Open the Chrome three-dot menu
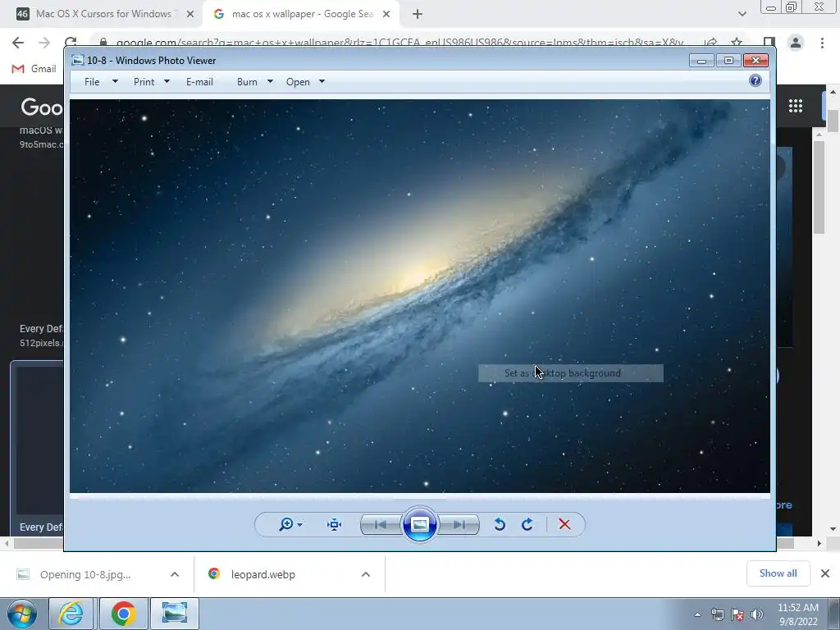 tap(822, 43)
